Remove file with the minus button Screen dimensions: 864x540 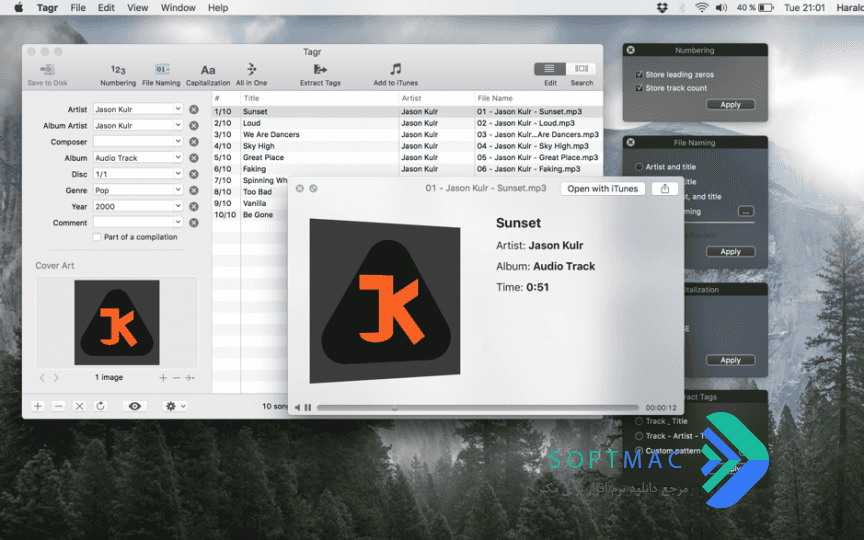pos(58,406)
